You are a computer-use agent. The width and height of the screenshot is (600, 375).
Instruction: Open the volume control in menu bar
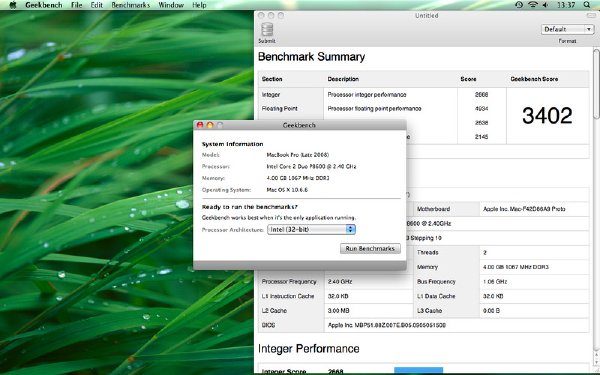point(546,5)
